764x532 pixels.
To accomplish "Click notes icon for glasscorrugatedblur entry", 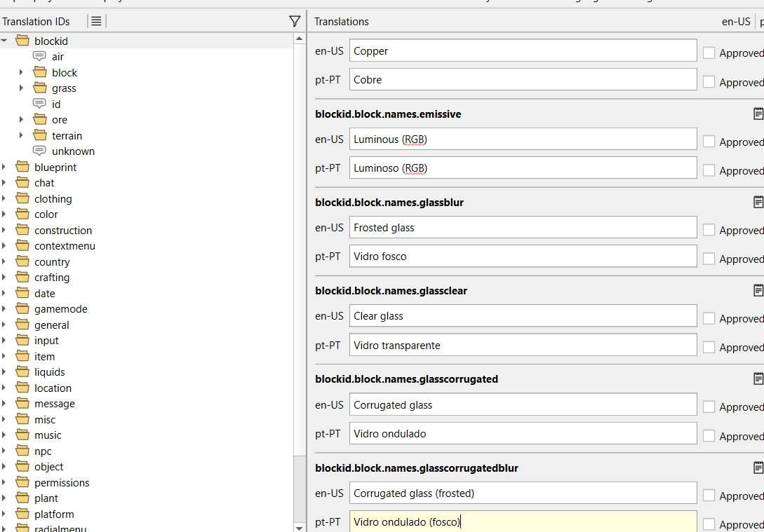I will point(758,468).
